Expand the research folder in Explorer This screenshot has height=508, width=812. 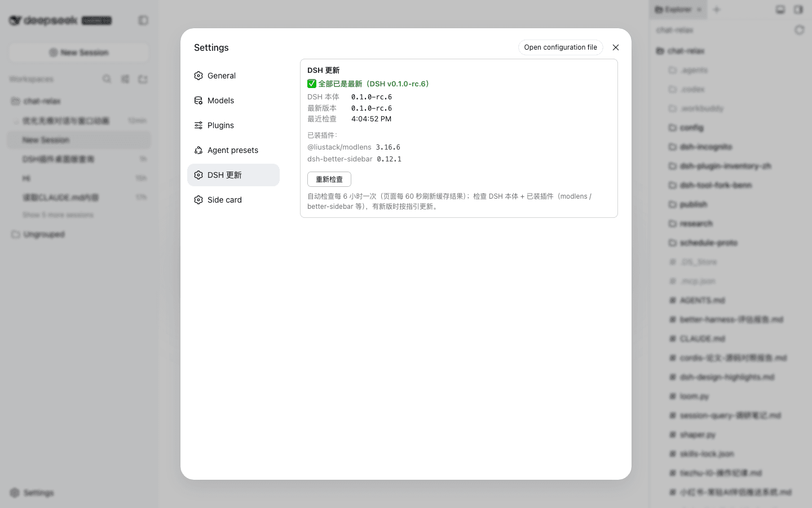(x=731, y=224)
